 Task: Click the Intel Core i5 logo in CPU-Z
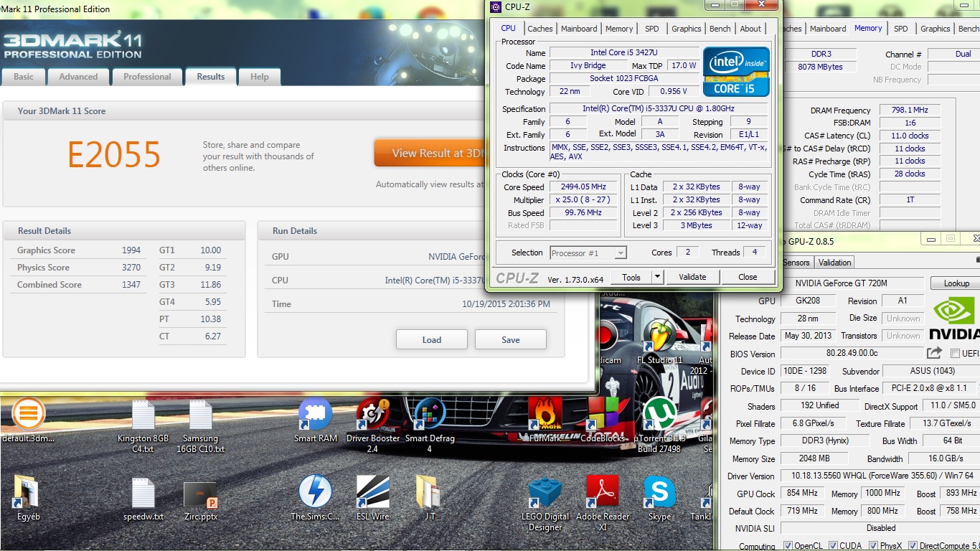tap(737, 72)
